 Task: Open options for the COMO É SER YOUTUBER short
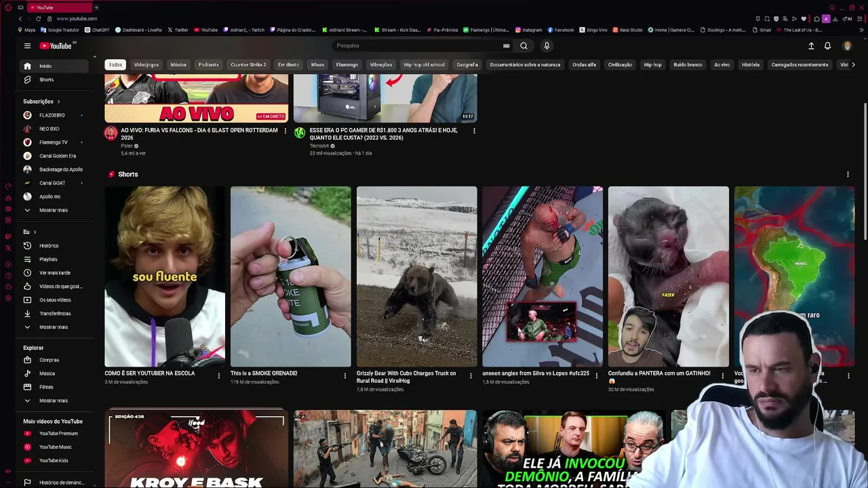point(219,375)
